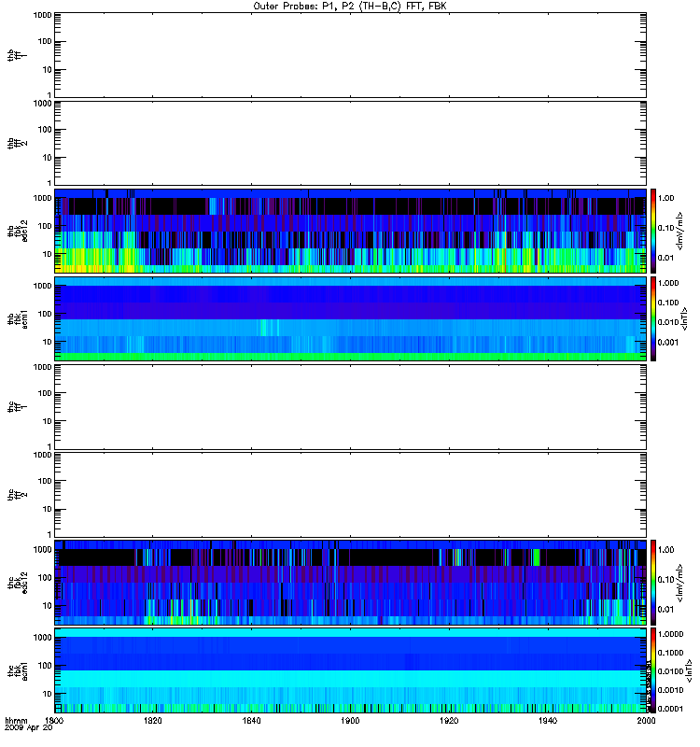This screenshot has width=700, height=747.
Task: Click the thb fbk scm1 spectrogram panel
Action: [350, 318]
